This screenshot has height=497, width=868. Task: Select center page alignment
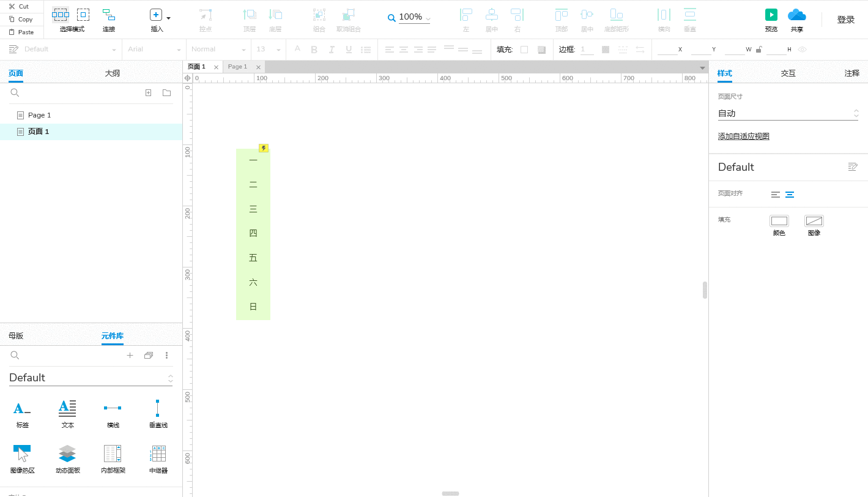click(x=790, y=195)
